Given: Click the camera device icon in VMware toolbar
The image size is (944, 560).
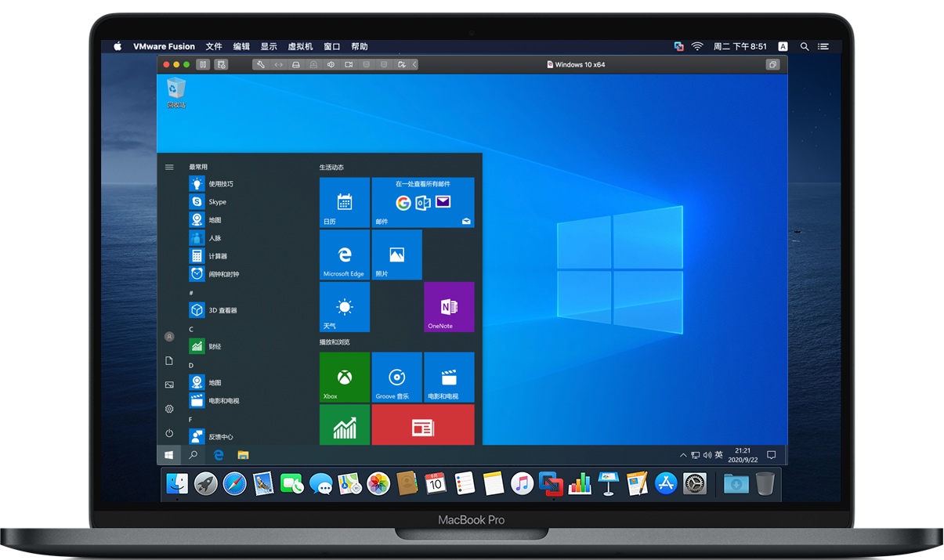Looking at the screenshot, I should coord(349,65).
